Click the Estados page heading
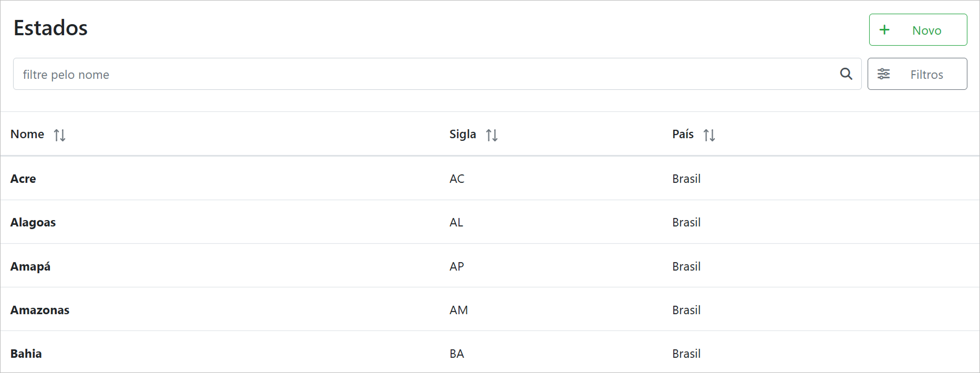The image size is (980, 373). 50,28
